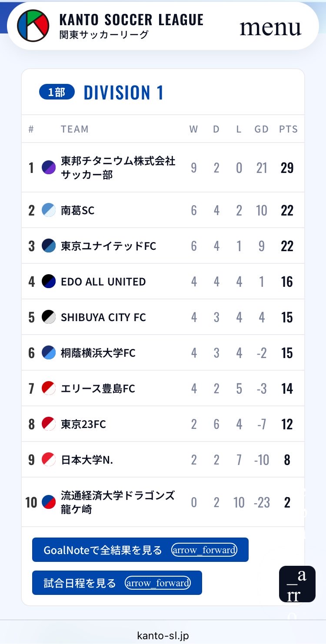Click the 東京ユナイテッドFC team icon
326x644 pixels.
pyautogui.click(x=49, y=246)
